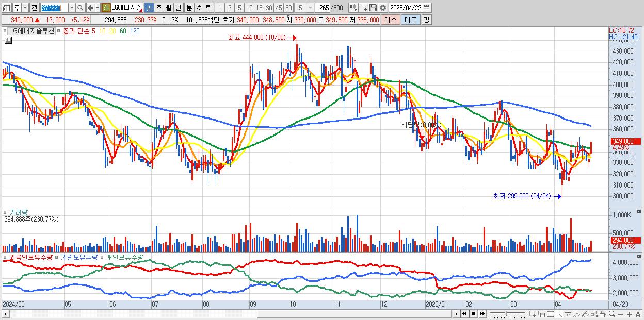Click the stop square button
Viewport: 644px width, 320px height.
(x=473, y=314)
